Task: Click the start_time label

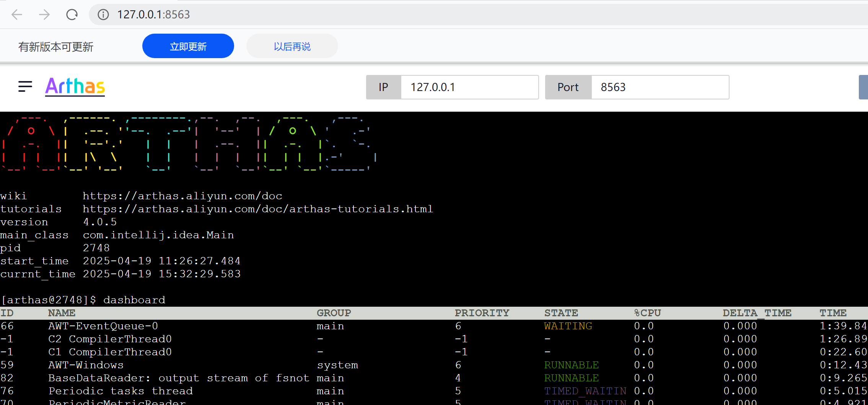Action: (34, 261)
